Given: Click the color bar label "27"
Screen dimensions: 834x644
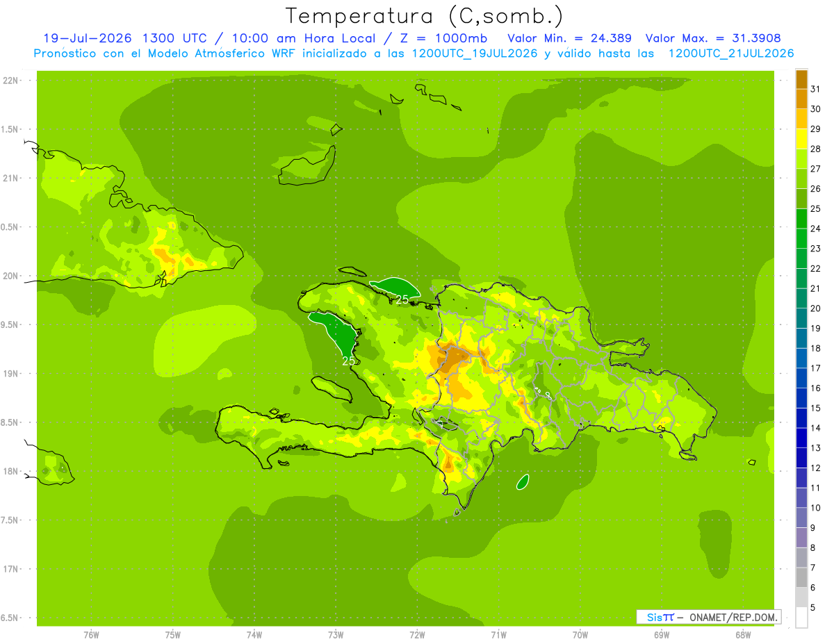Looking at the screenshot, I should [x=817, y=169].
